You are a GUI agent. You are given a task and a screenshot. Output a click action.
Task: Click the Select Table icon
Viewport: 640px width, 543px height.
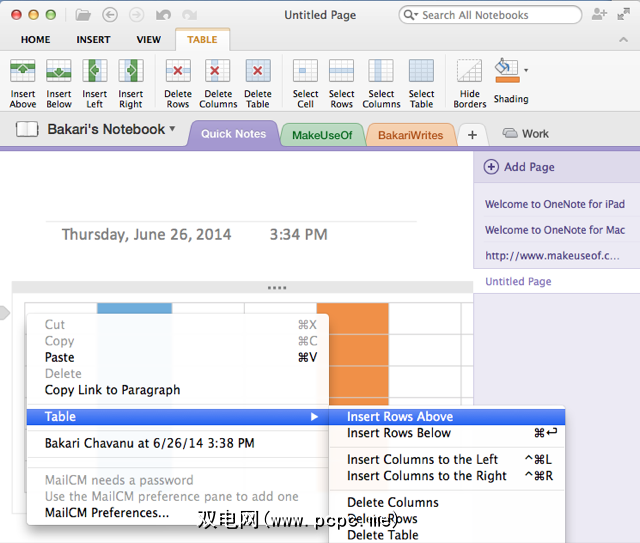point(421,72)
